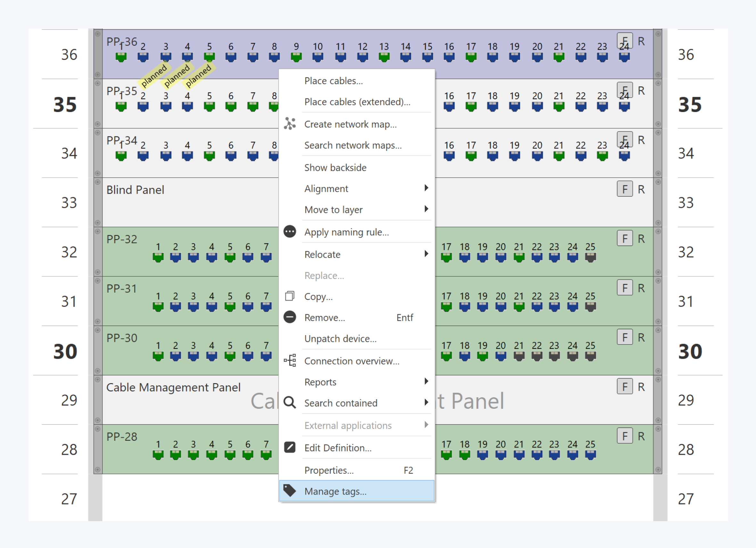This screenshot has height=548, width=756.
Task: Toggle front view F on PP-32
Action: 624,238
